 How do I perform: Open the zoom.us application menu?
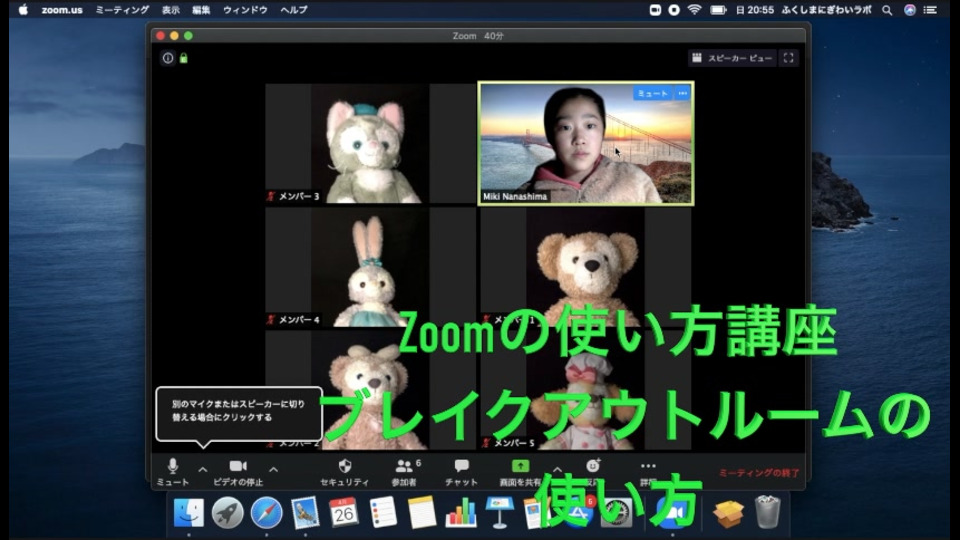click(x=62, y=10)
